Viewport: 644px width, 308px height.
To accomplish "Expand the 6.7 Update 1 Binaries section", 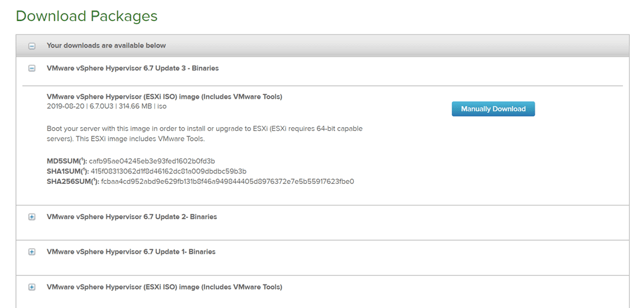I will [31, 252].
